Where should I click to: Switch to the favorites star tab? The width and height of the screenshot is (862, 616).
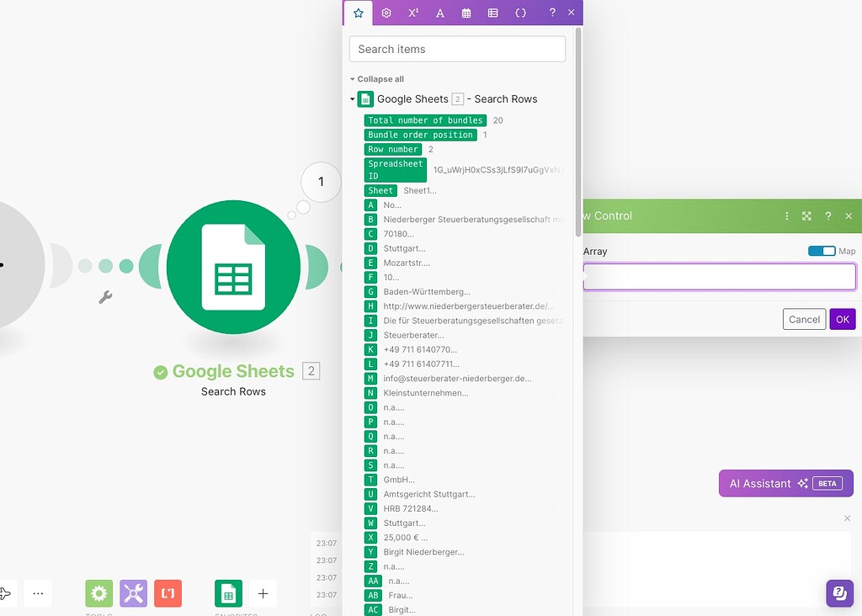[x=359, y=13]
